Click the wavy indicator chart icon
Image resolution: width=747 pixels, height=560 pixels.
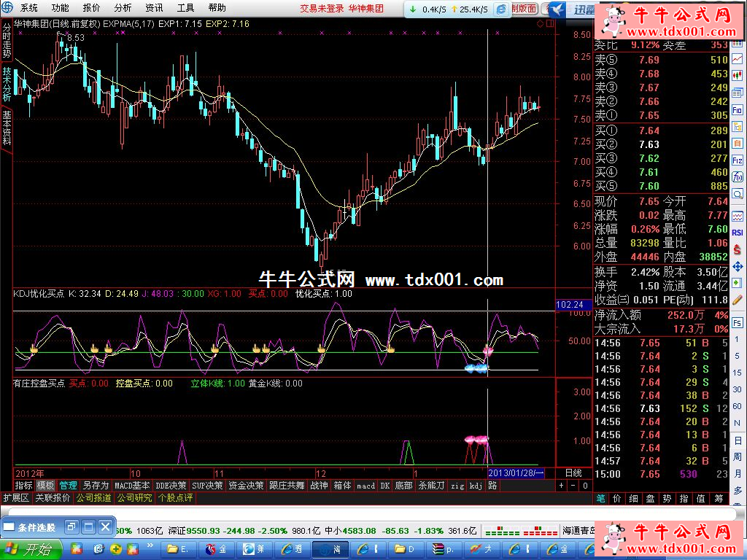[737, 216]
